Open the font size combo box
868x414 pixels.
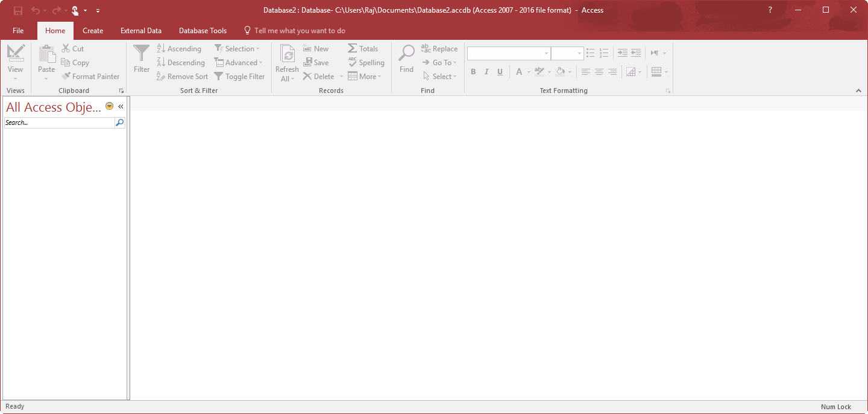(x=567, y=53)
